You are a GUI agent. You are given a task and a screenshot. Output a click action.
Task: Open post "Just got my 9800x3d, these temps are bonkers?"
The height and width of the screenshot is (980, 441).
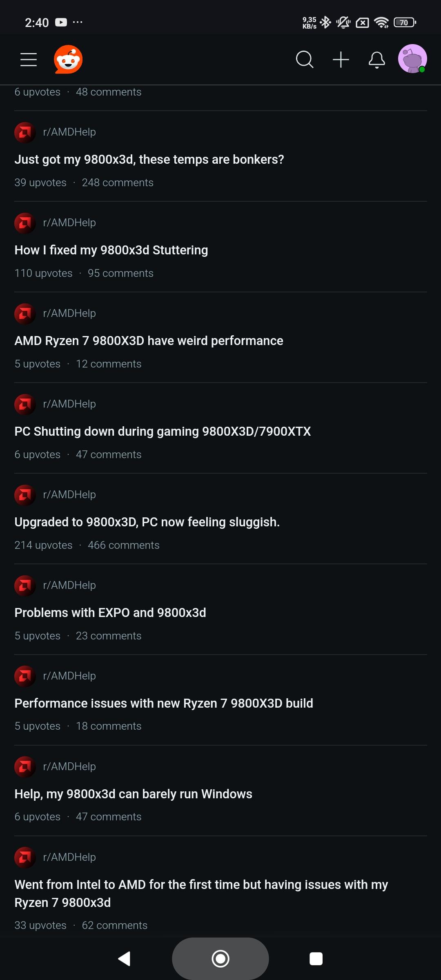tap(149, 159)
